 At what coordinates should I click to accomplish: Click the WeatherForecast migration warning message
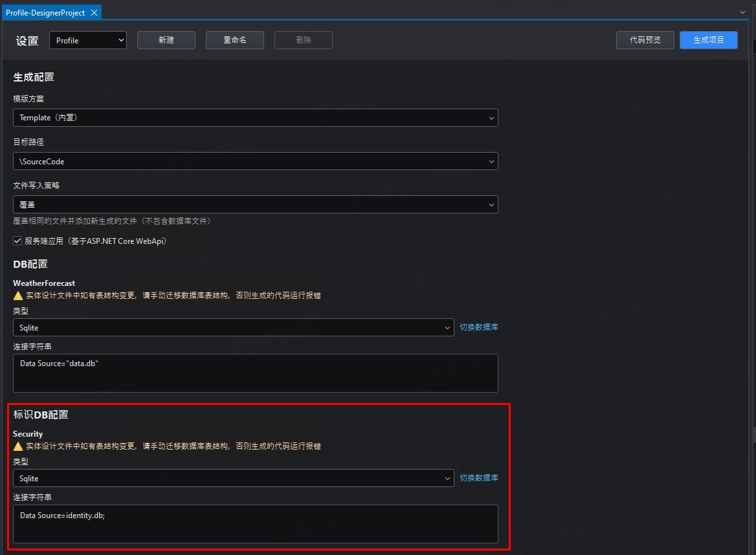(x=173, y=296)
